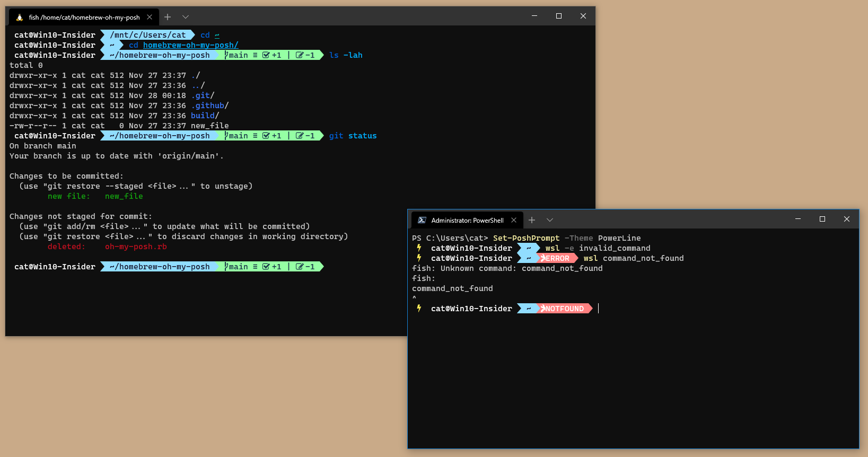868x457 pixels.
Task: Select the fish homebrew-oh-my-posh tab
Action: (83, 17)
